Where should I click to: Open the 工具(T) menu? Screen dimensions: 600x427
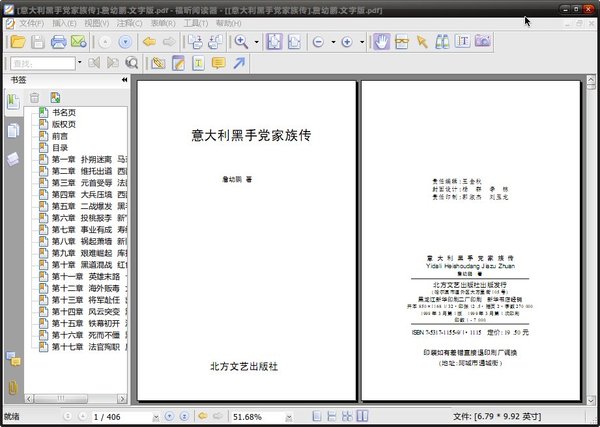[196, 23]
